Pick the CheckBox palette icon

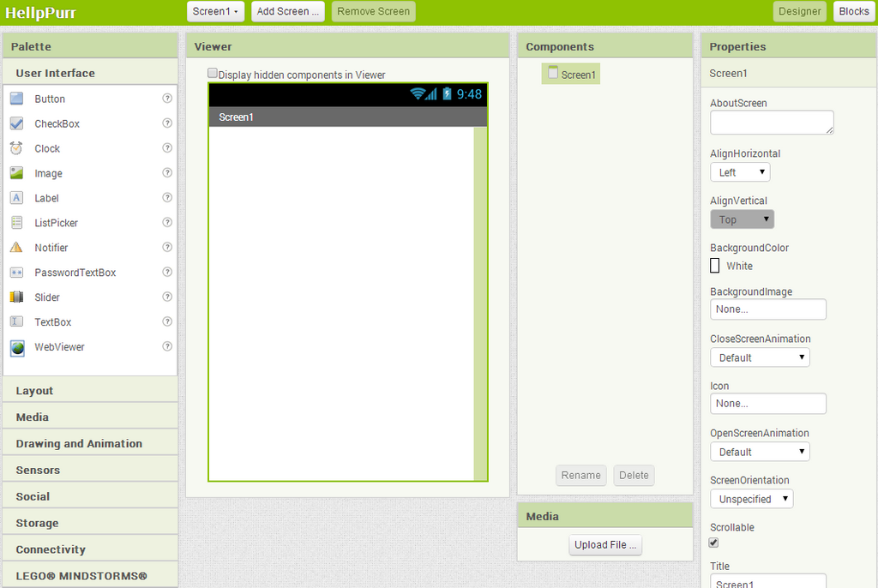click(x=17, y=123)
